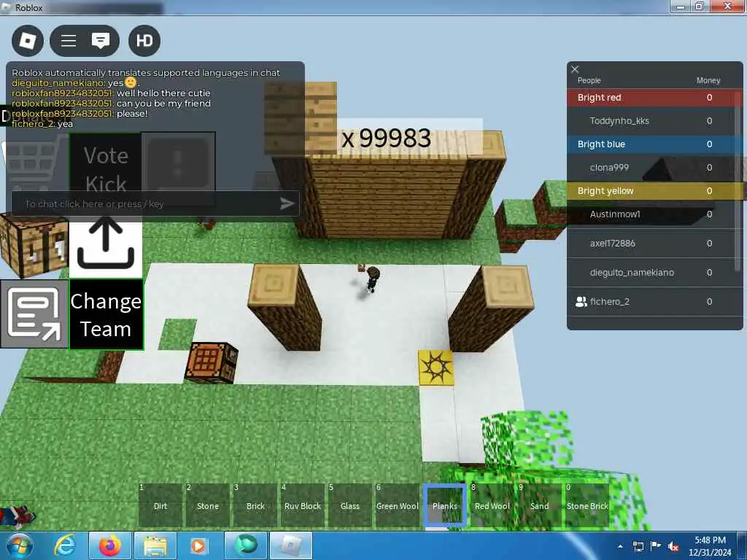747x560 pixels.
Task: Click chat message from fichero_2
Action: coord(42,124)
